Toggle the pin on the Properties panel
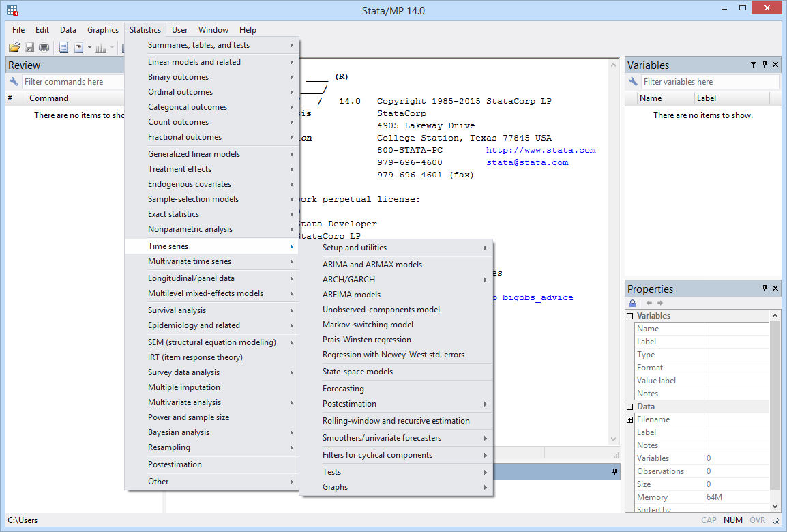This screenshot has height=532, width=787. pyautogui.click(x=764, y=289)
